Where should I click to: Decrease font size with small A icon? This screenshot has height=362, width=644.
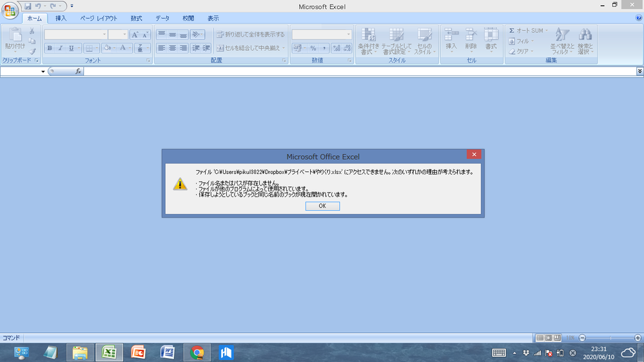tap(146, 35)
